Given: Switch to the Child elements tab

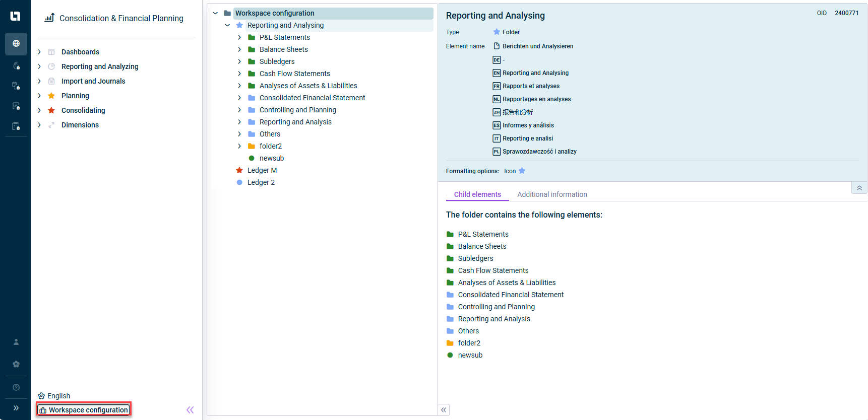Looking at the screenshot, I should pos(477,194).
